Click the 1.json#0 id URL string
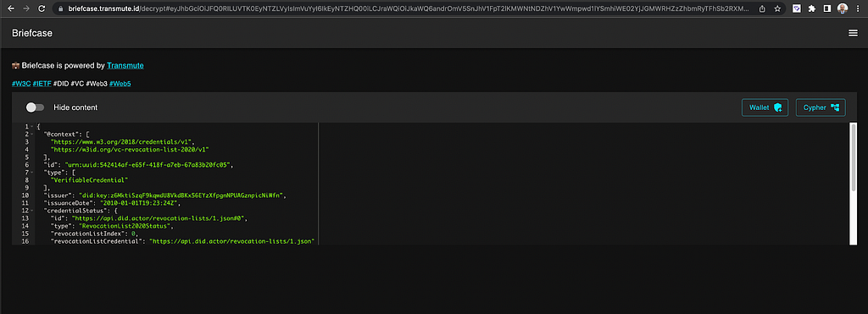This screenshot has width=868, height=314. point(159,218)
